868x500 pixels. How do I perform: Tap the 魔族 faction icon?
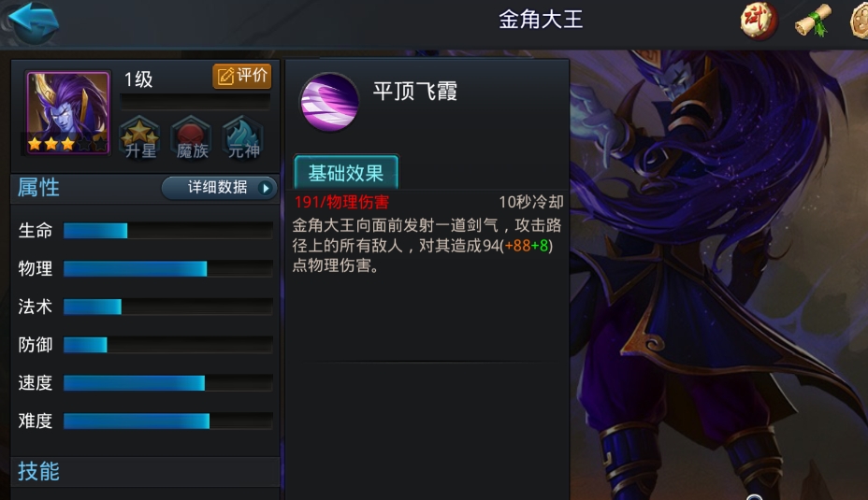tap(191, 137)
